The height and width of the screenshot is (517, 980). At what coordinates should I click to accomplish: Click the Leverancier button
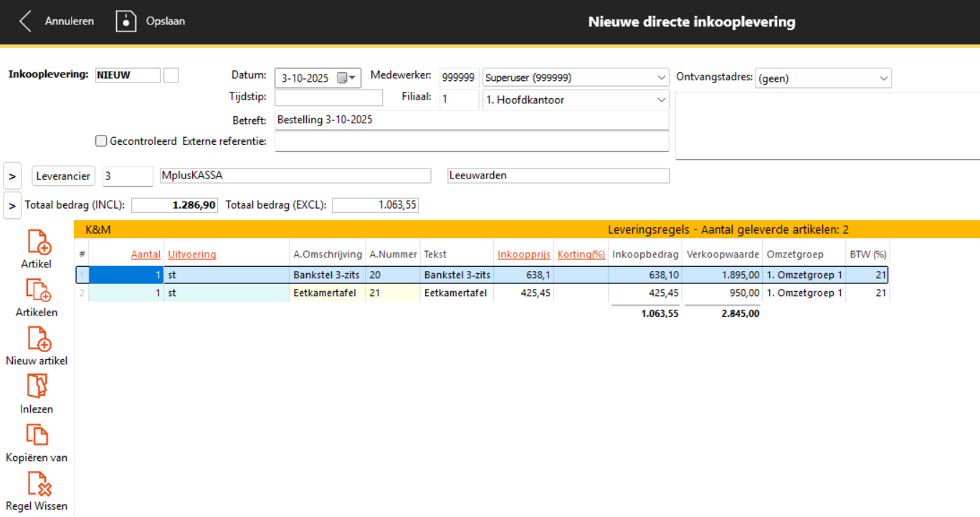click(x=64, y=176)
